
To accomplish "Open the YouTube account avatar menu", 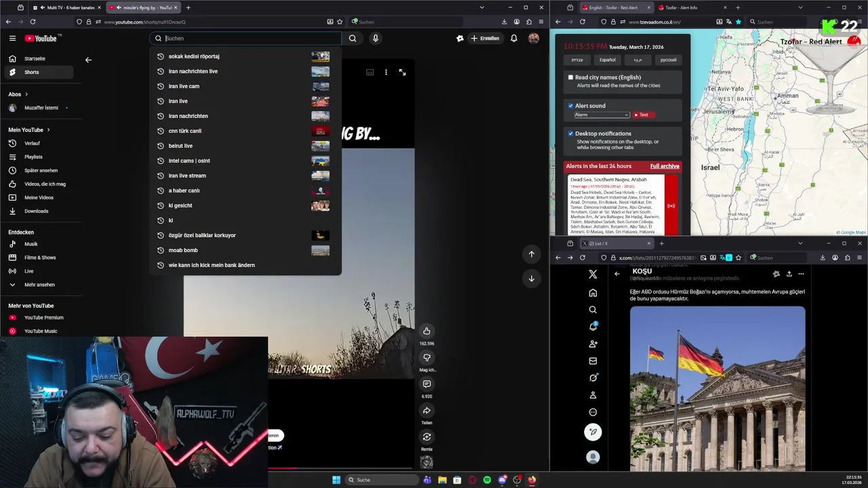I will tap(534, 39).
